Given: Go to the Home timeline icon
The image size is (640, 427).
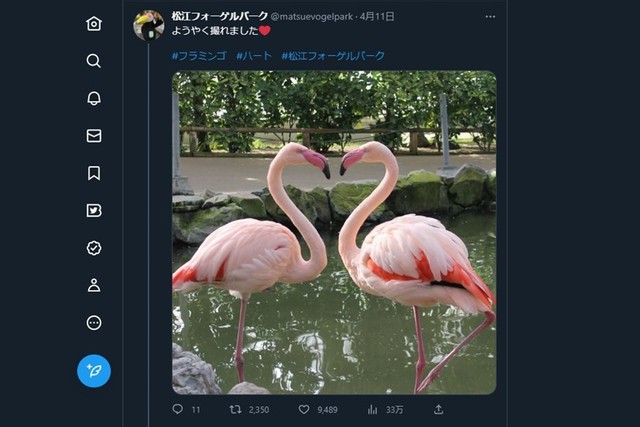Looking at the screenshot, I should pos(94,23).
